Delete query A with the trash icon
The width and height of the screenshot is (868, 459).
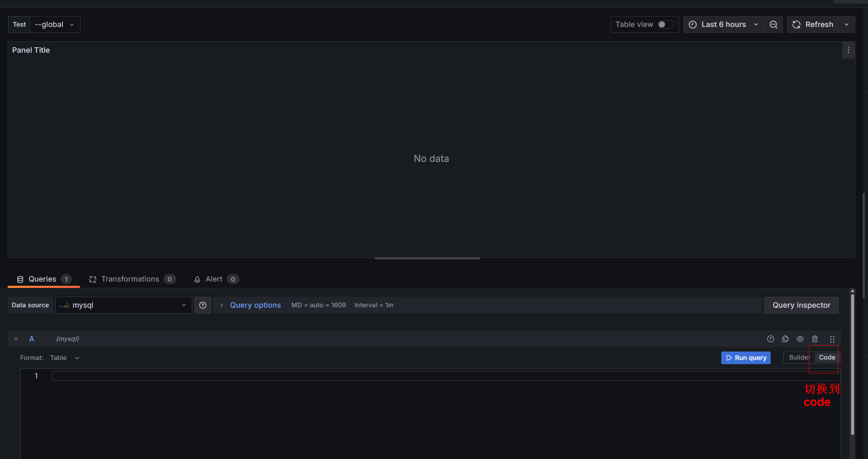click(x=814, y=339)
